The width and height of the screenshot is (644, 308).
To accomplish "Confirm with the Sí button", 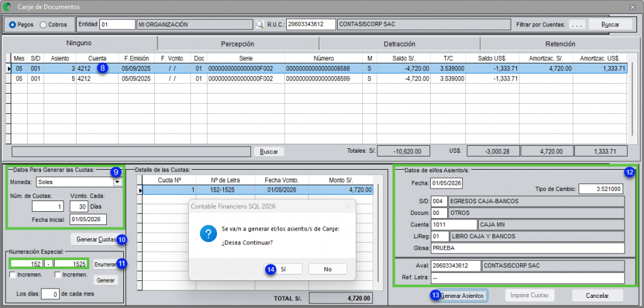I will point(284,269).
